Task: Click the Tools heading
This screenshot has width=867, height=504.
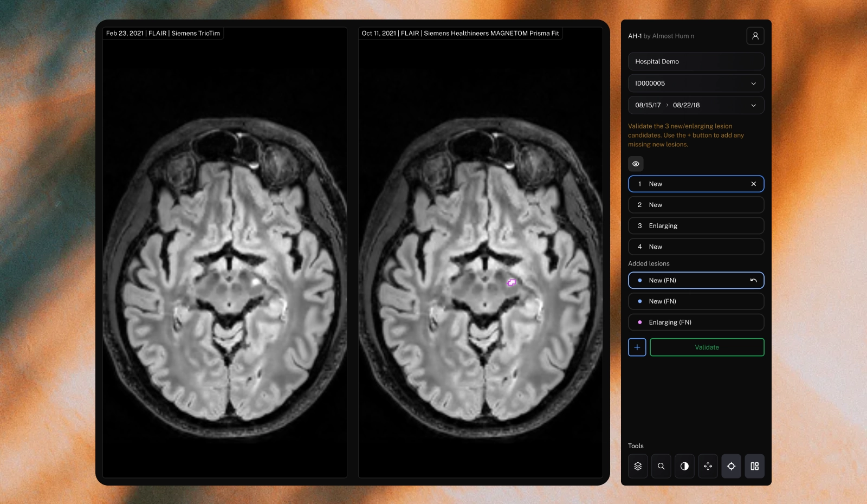Action: 636,446
